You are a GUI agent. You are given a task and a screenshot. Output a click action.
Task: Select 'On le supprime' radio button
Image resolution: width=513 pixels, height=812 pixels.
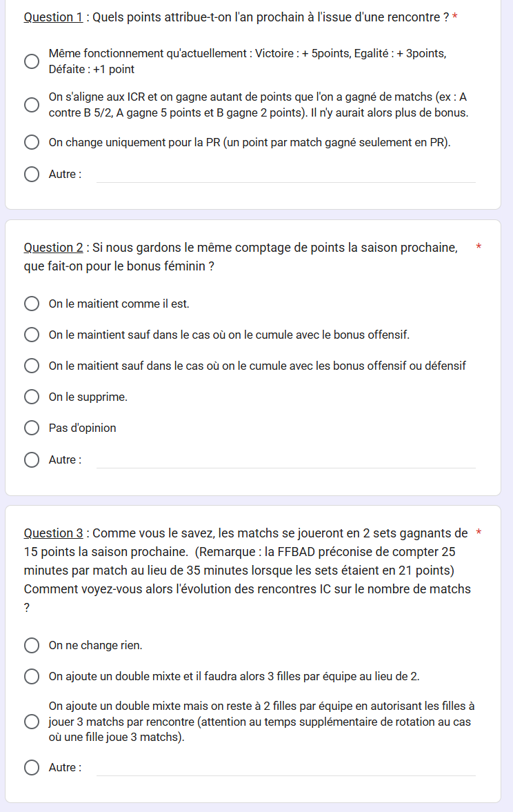click(32, 397)
